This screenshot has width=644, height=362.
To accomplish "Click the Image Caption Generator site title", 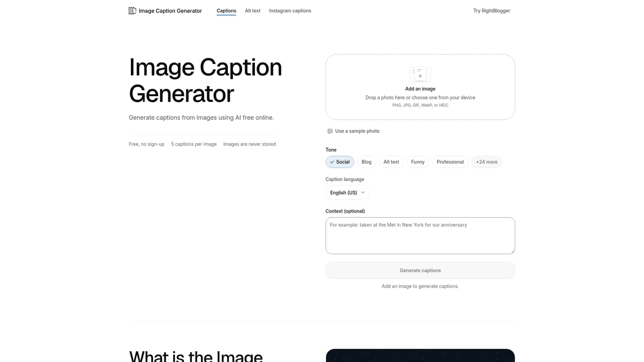I will pos(170,11).
